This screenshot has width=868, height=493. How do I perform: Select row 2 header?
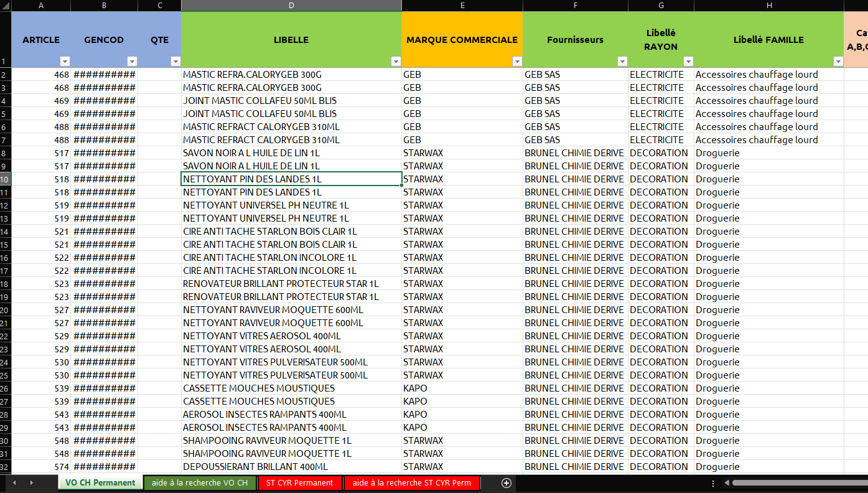6,75
